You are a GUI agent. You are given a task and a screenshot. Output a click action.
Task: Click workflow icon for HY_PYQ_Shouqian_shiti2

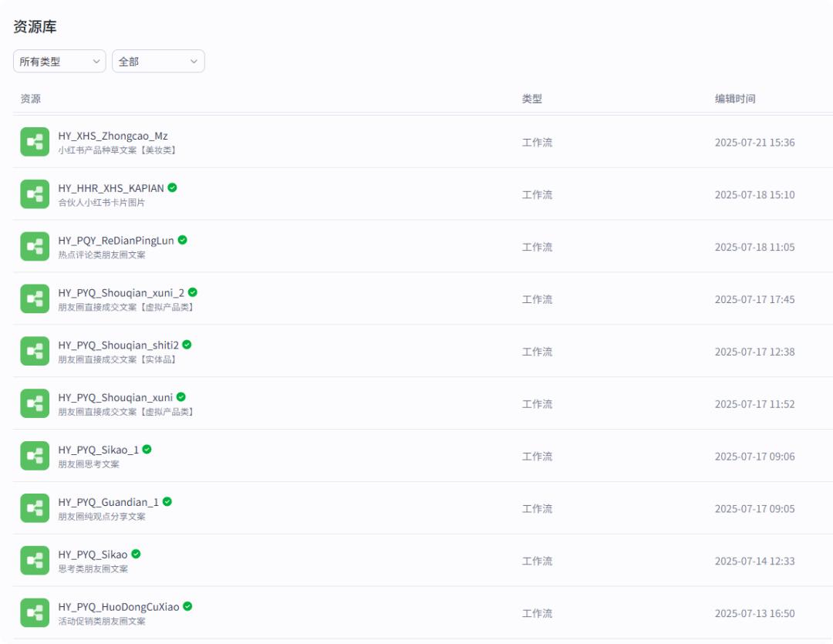pos(35,351)
